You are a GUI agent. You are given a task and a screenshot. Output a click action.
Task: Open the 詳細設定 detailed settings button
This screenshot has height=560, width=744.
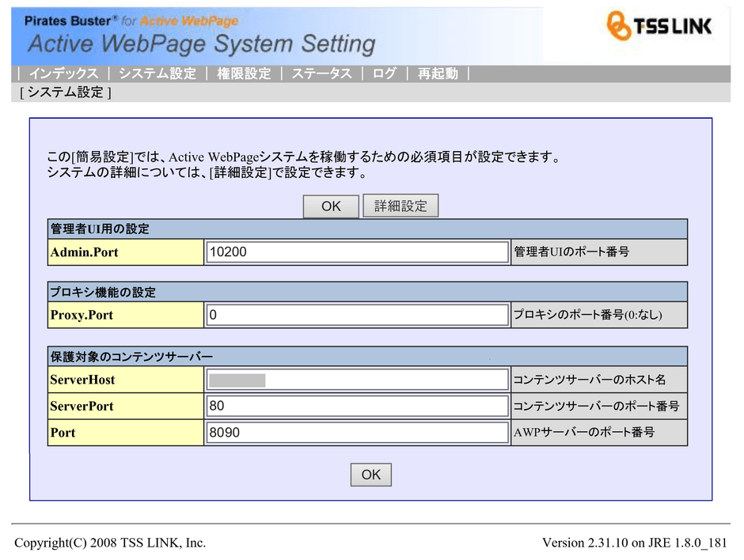(400, 206)
